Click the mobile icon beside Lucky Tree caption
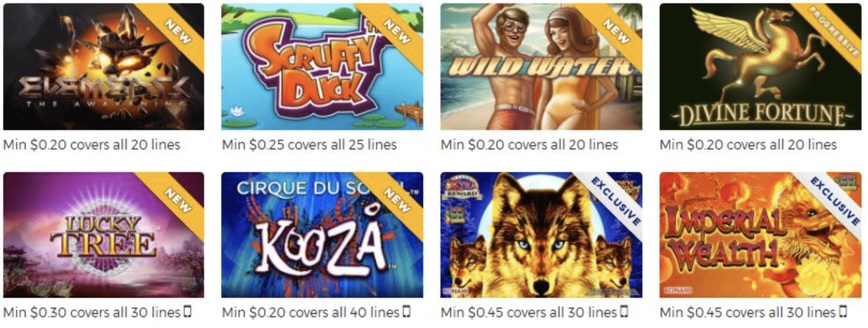This screenshot has height=328, width=868. (x=187, y=311)
